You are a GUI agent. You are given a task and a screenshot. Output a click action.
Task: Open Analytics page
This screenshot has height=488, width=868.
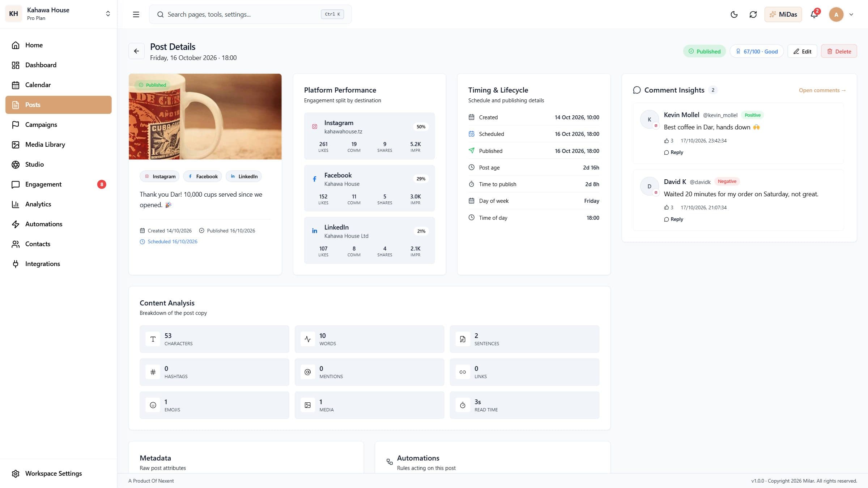click(x=58, y=204)
